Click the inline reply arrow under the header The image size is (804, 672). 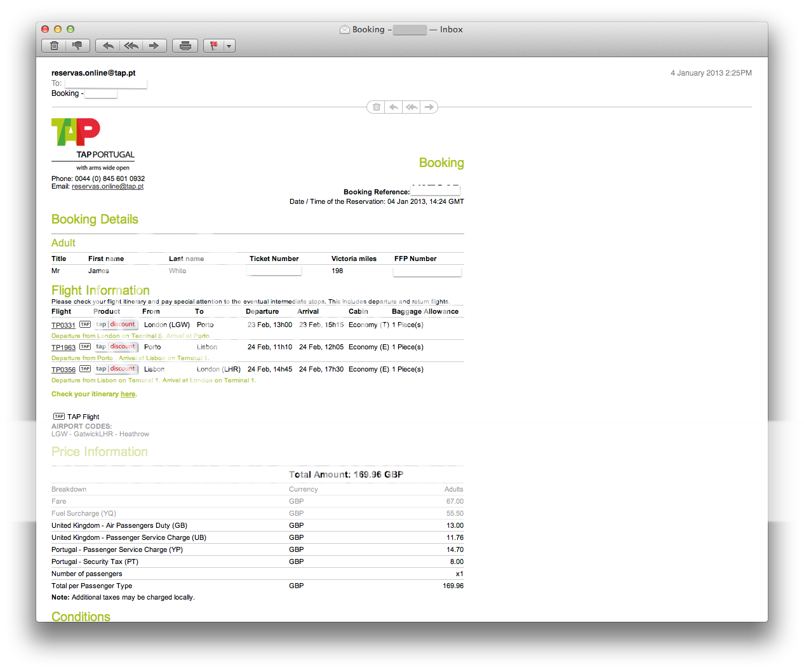[x=394, y=107]
